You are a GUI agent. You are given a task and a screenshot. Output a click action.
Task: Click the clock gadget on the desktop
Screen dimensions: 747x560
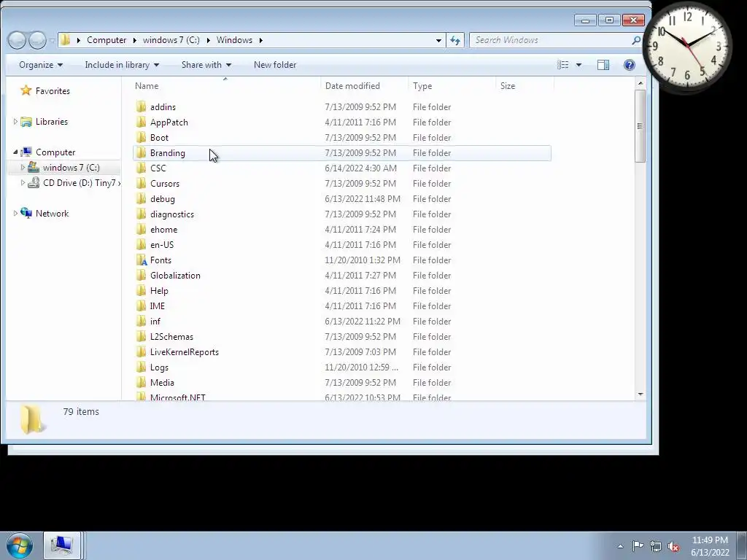tap(687, 46)
